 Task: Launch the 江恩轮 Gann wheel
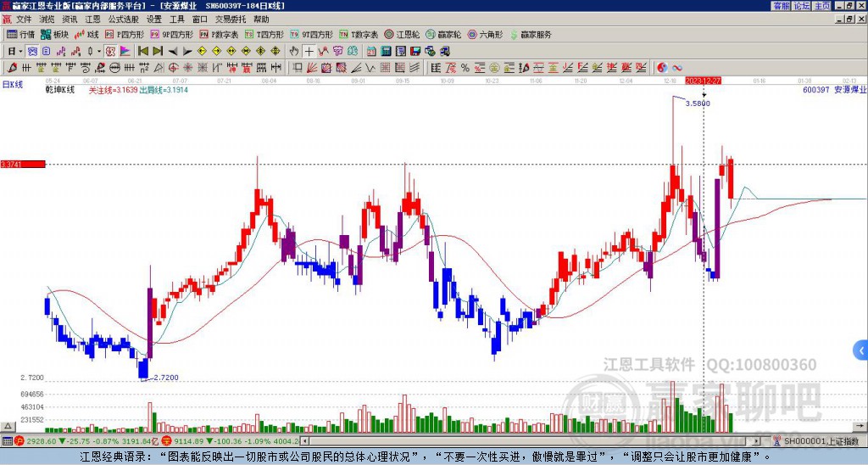pyautogui.click(x=402, y=34)
